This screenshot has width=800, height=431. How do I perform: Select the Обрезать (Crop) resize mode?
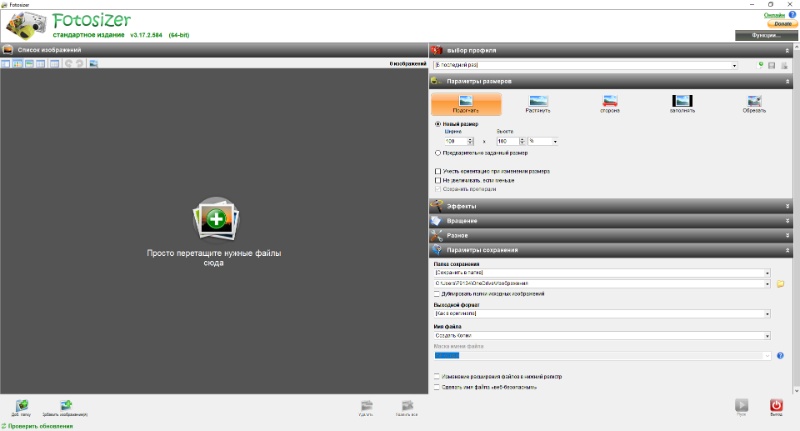[x=754, y=104]
